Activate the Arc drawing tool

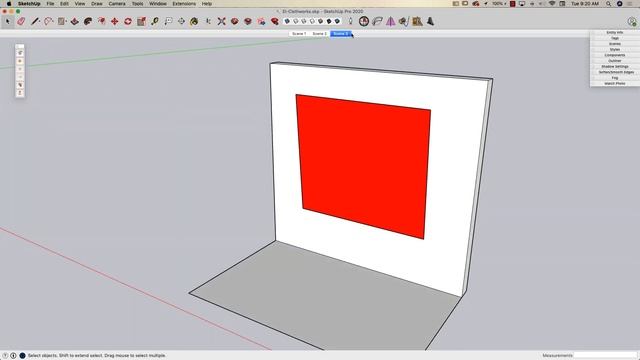[49, 21]
